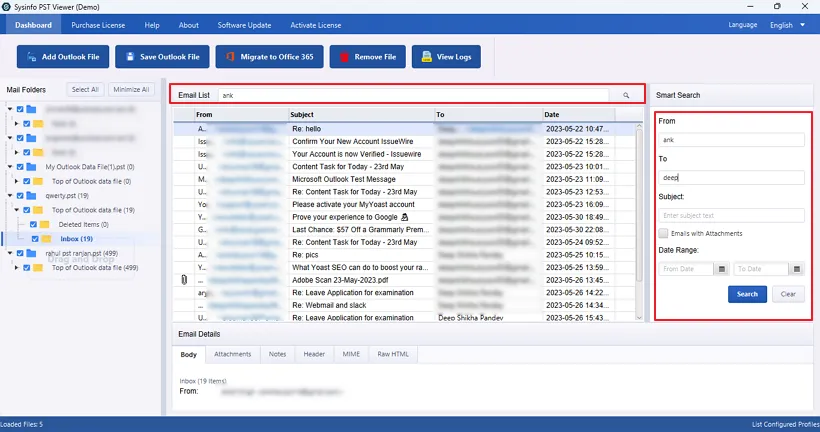Uncheck the qwerty.pst (19) checkbox
The width and height of the screenshot is (820, 432).
[20, 196]
